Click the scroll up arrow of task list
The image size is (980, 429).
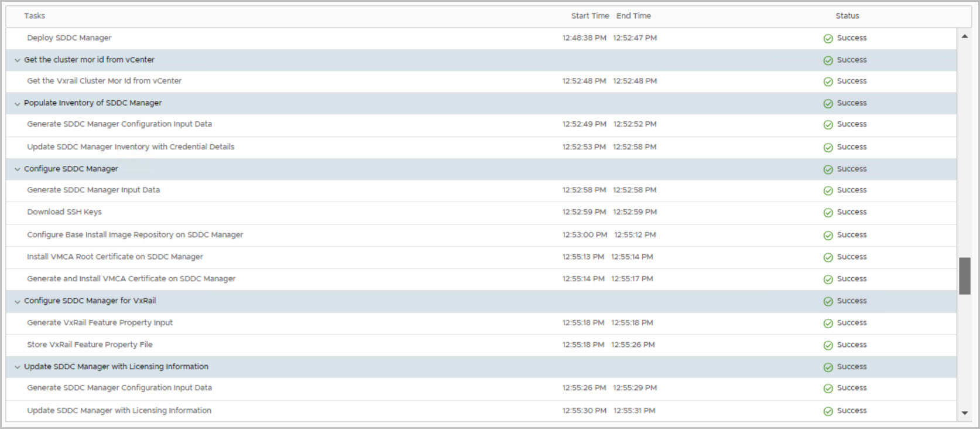(965, 36)
